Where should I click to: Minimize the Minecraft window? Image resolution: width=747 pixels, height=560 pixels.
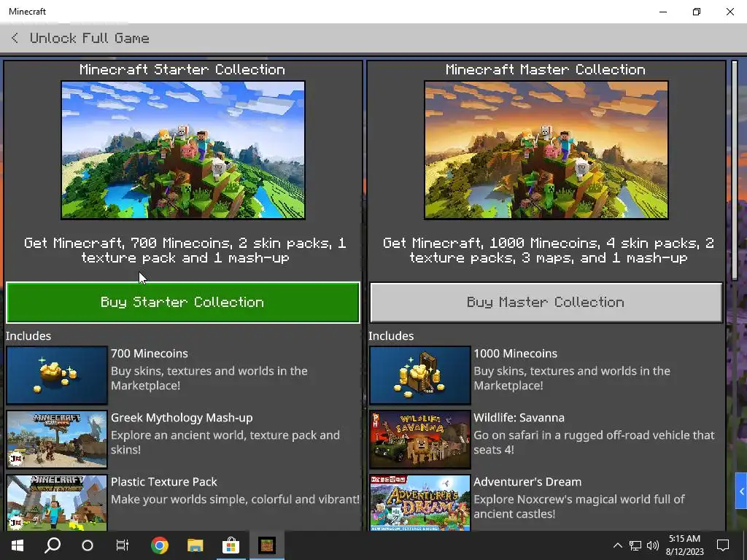click(663, 12)
